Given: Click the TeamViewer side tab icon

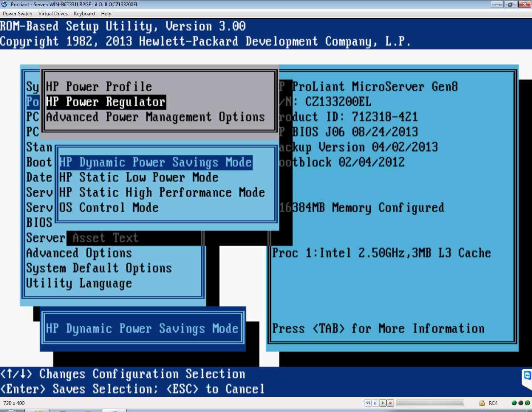Looking at the screenshot, I should 527,376.
